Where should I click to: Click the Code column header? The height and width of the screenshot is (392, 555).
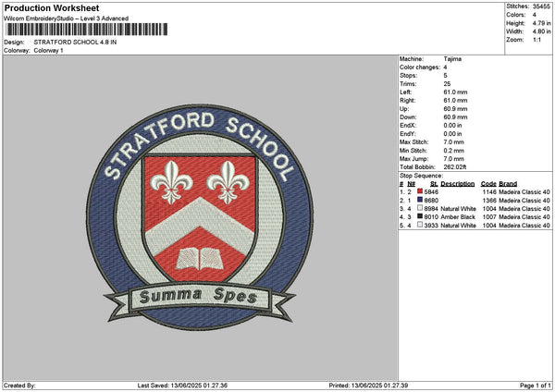(x=488, y=183)
